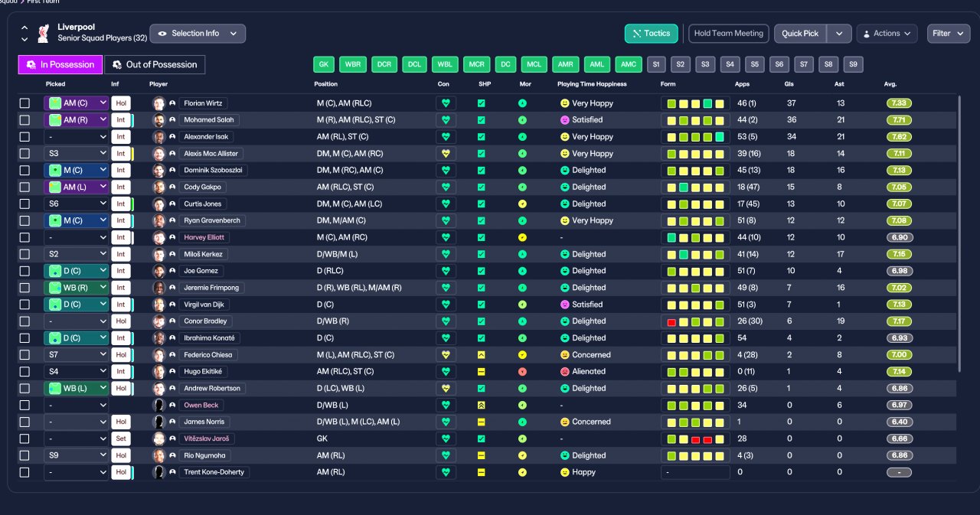Click Mohamed Salah's green morale icon

click(522, 120)
